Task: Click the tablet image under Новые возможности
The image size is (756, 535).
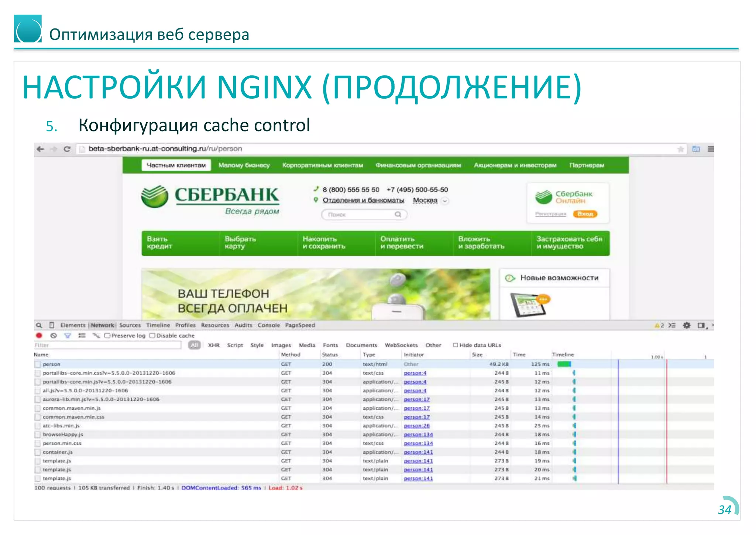Action: 530,305
